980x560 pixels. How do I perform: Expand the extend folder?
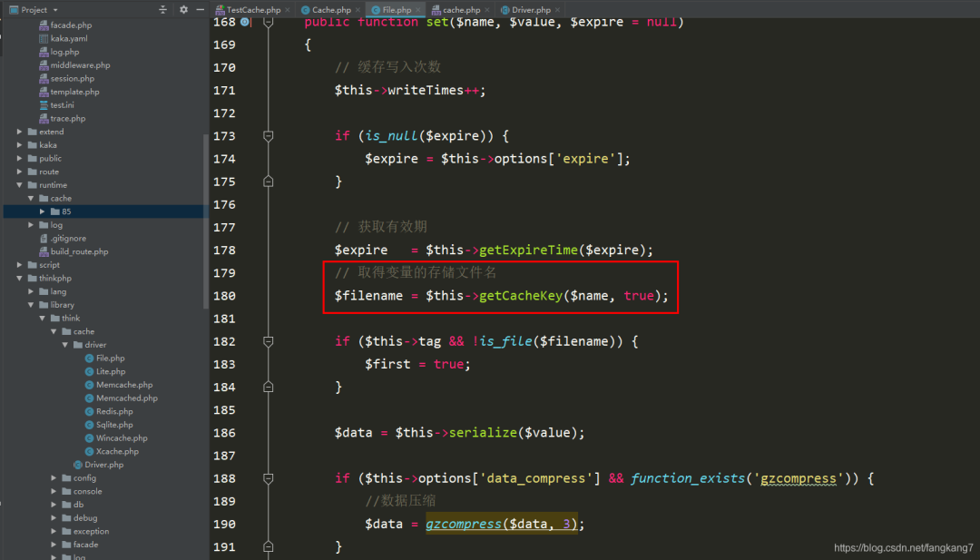coord(19,132)
